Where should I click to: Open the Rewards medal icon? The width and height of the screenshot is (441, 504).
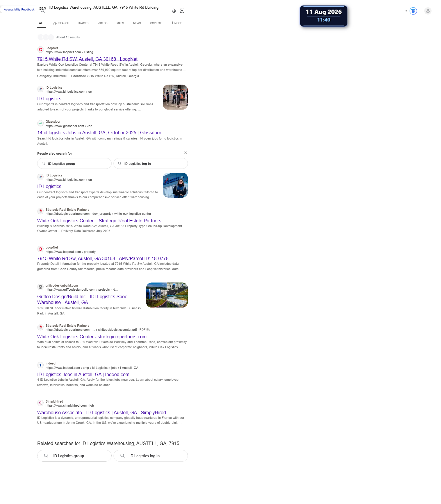click(413, 11)
